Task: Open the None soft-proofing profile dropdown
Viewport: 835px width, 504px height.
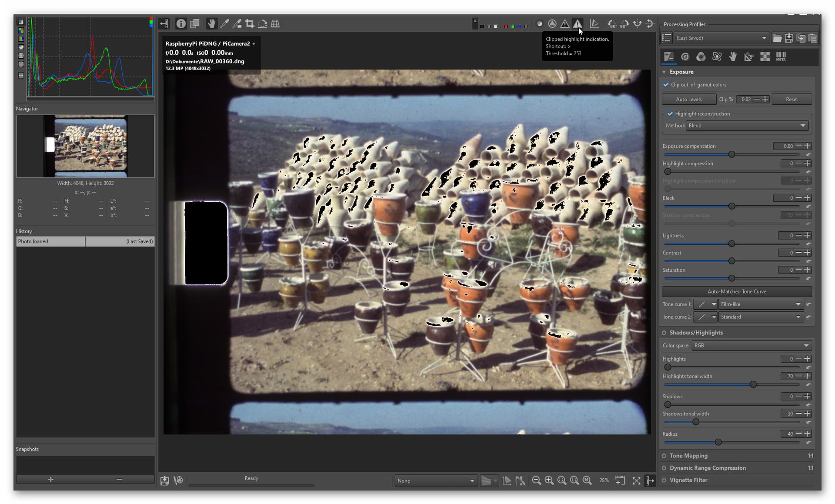Action: coord(435,481)
